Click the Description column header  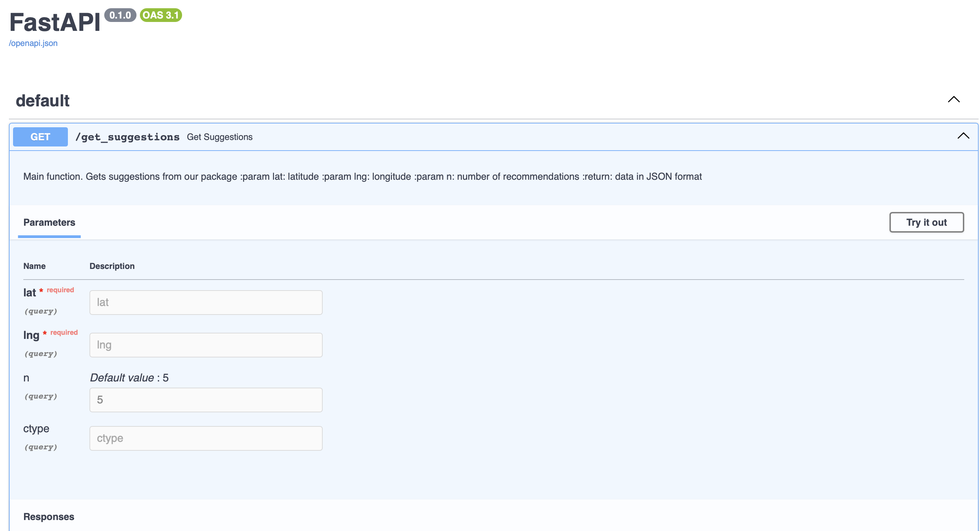point(112,266)
